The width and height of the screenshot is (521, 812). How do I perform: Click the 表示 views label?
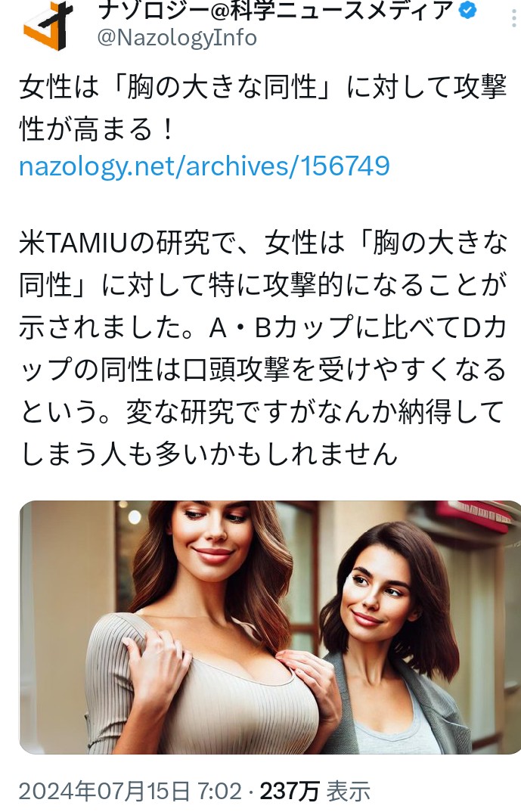pyautogui.click(x=348, y=792)
